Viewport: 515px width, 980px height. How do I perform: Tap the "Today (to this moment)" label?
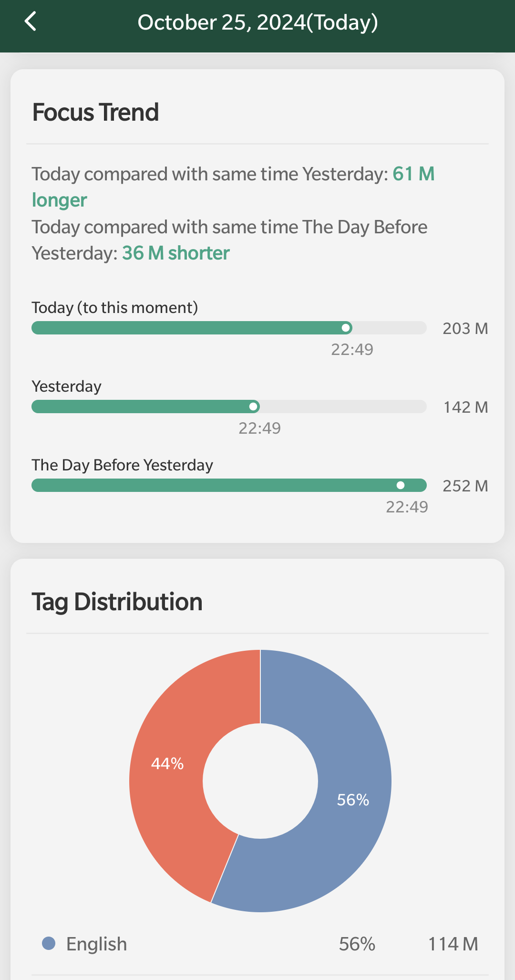point(114,307)
